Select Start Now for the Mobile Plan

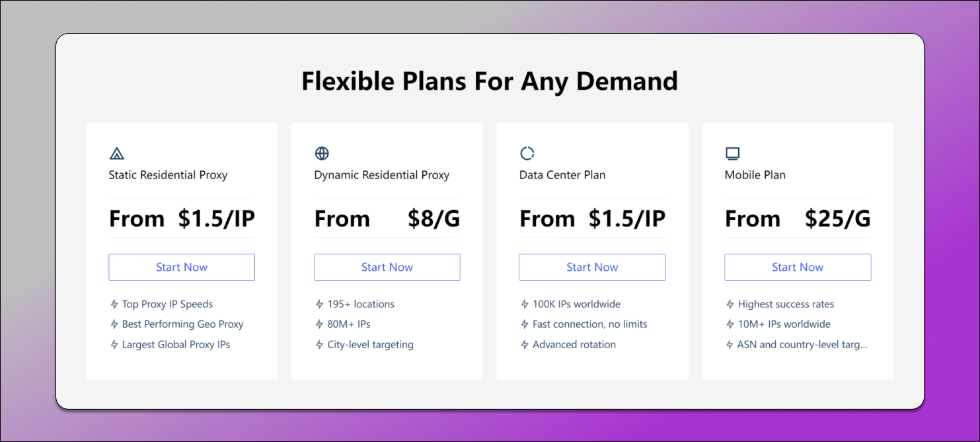pyautogui.click(x=798, y=267)
